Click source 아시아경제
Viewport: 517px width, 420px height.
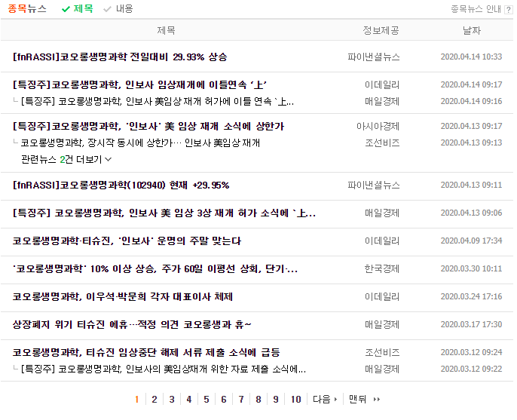[x=378, y=127]
